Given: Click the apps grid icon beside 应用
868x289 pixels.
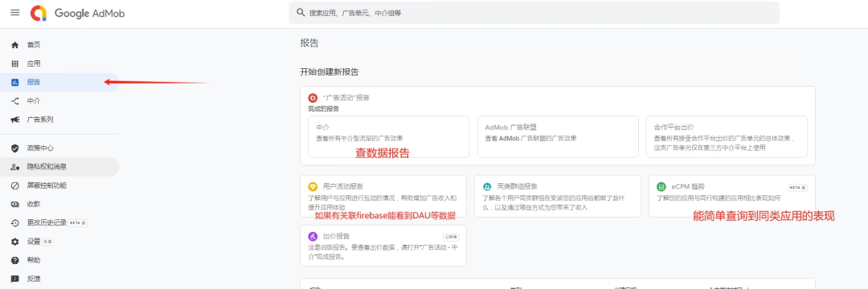Looking at the screenshot, I should 15,63.
